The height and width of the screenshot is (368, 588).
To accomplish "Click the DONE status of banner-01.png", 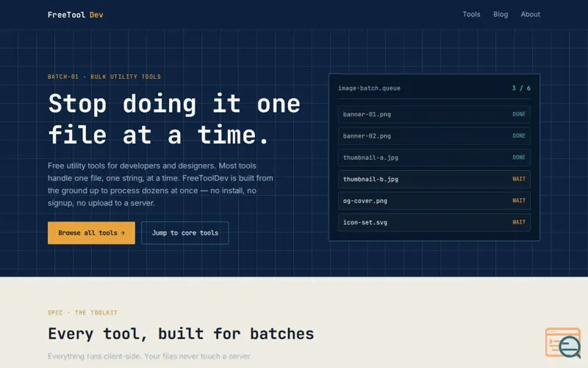I will 519,114.
